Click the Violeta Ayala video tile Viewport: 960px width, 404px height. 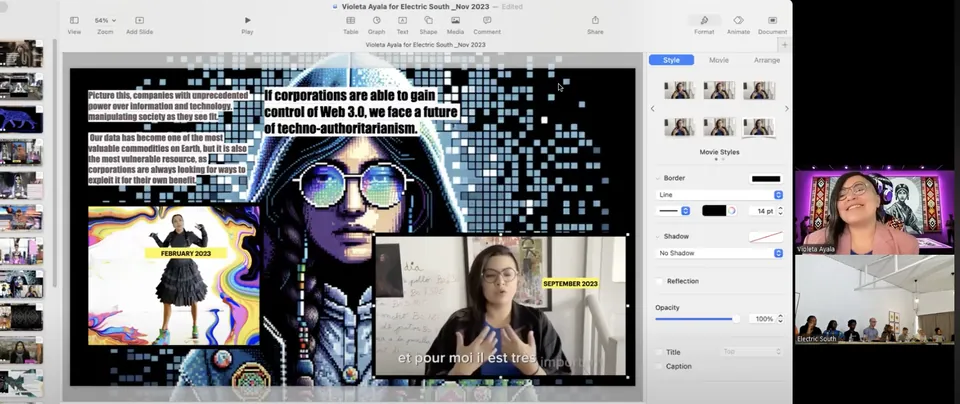874,212
